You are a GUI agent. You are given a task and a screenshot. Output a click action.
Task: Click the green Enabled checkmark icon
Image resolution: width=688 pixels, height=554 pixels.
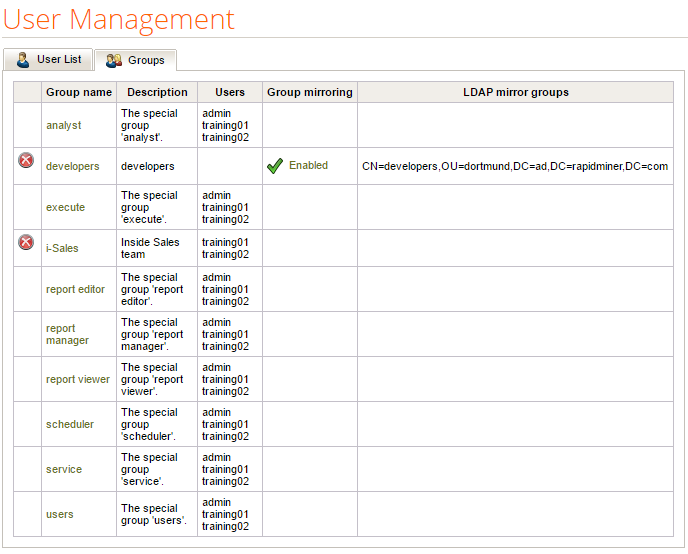coord(275,166)
